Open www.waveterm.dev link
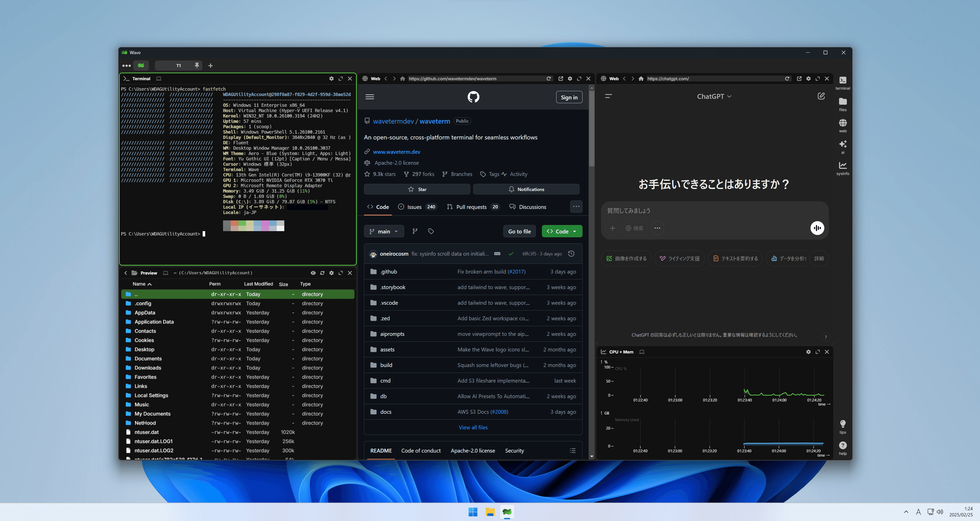The image size is (980, 521). [x=396, y=152]
